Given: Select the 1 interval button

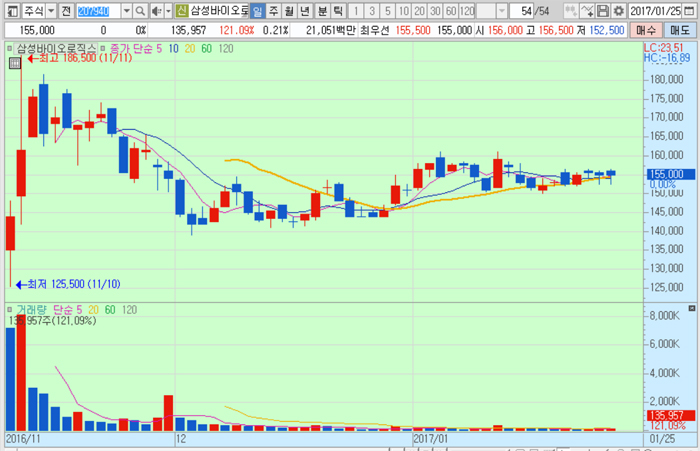Looking at the screenshot, I should click(356, 11).
